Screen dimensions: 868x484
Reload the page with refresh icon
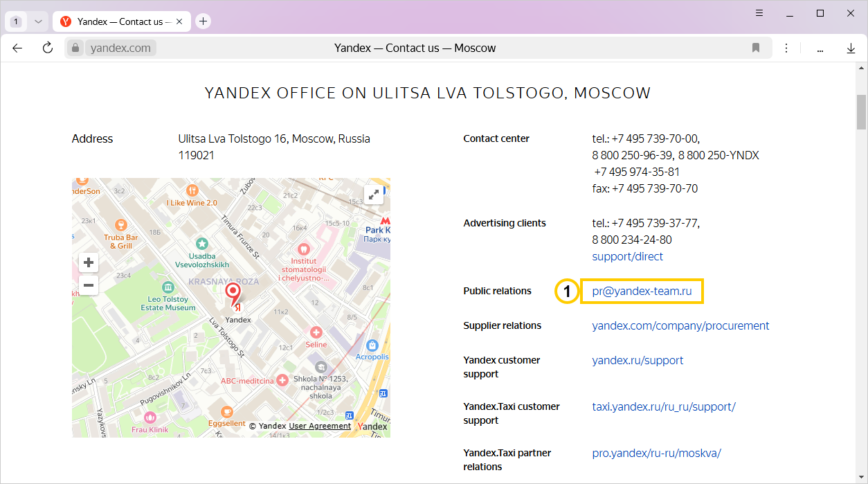48,48
